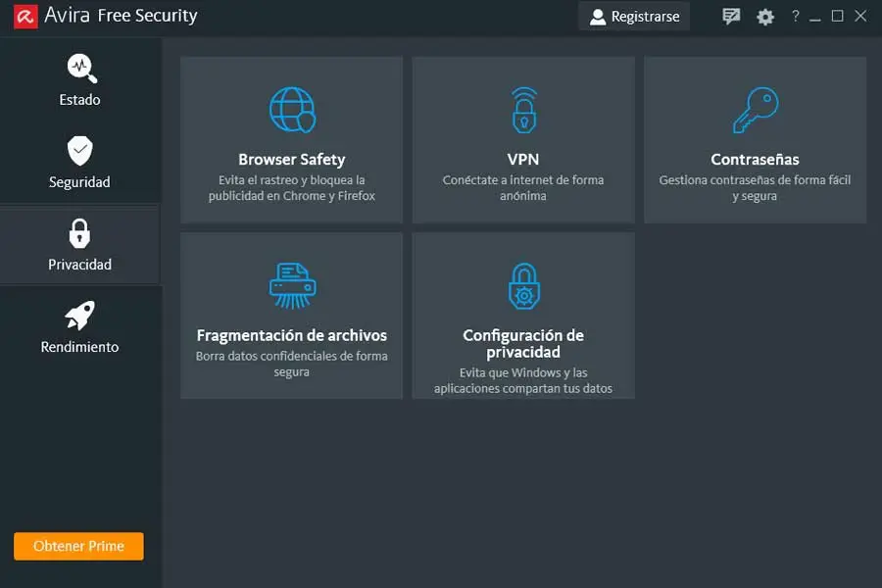
Task: Open the Rendimiento section
Action: 79,327
